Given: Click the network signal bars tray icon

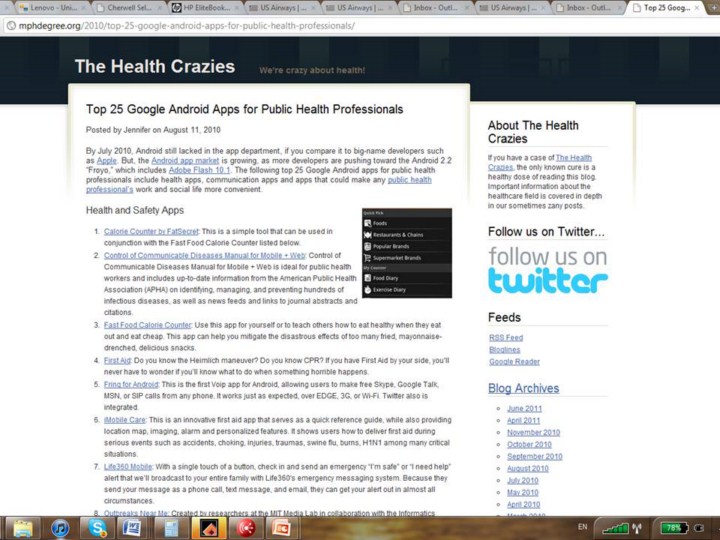Looking at the screenshot, I should click(x=616, y=527).
